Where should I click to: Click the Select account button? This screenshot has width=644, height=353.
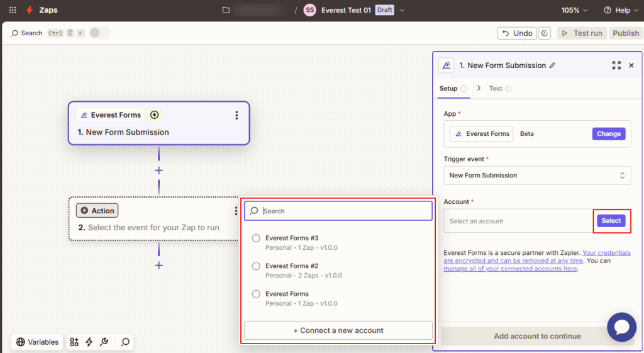611,221
